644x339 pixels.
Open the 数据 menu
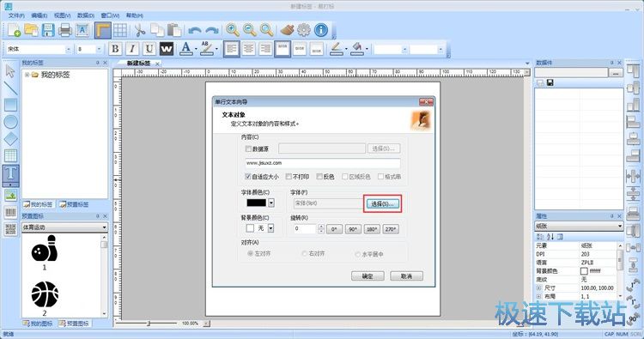click(85, 15)
